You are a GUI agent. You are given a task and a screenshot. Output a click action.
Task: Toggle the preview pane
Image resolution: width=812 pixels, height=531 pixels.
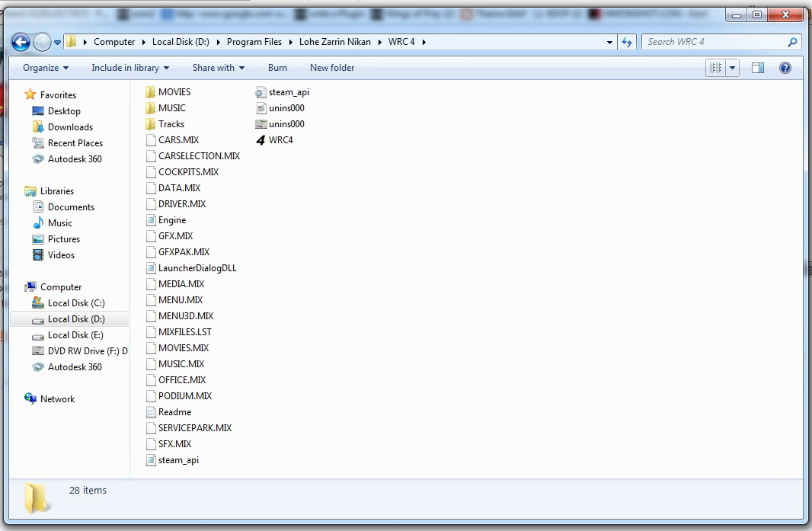758,68
